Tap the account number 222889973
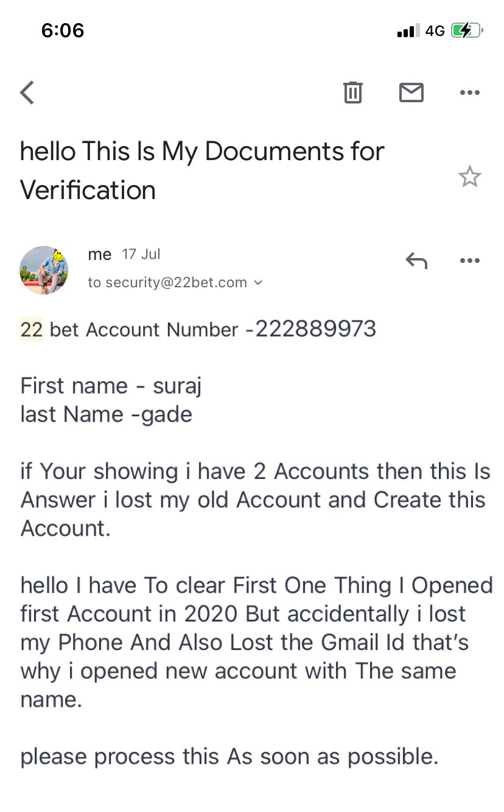Screen dimensions: 504x812 [316, 329]
